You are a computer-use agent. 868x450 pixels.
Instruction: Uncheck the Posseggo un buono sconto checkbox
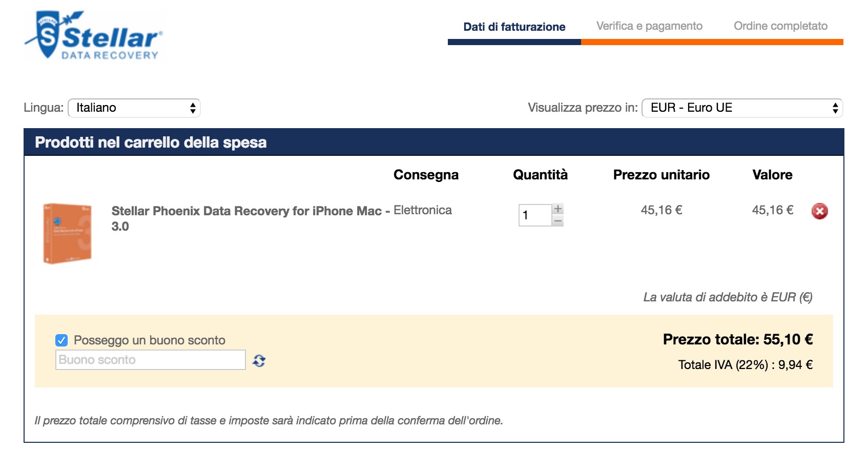tap(61, 340)
